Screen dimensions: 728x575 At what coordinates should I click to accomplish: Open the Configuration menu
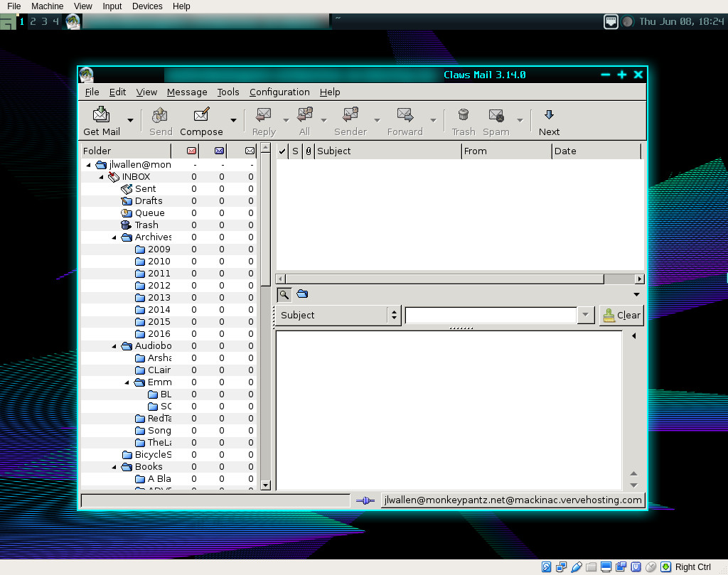point(279,92)
